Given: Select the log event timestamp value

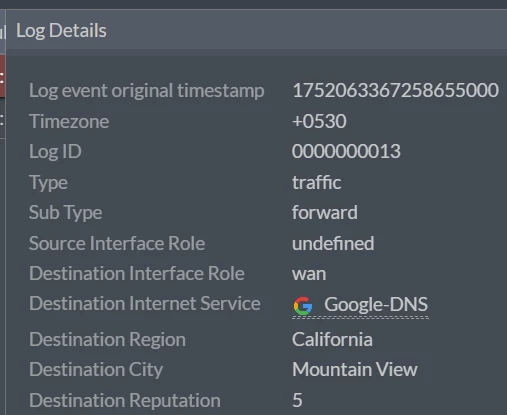Looking at the screenshot, I should pos(395,90).
